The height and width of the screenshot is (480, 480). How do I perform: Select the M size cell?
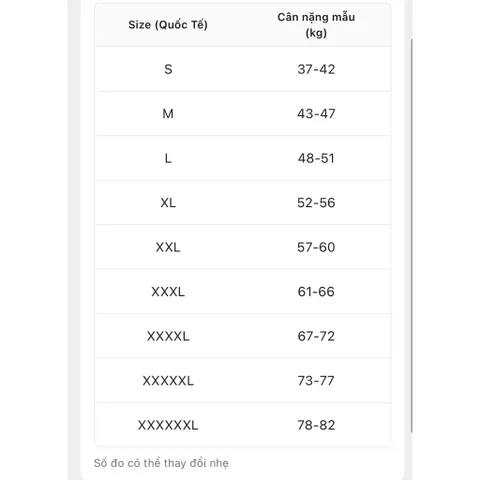point(168,114)
